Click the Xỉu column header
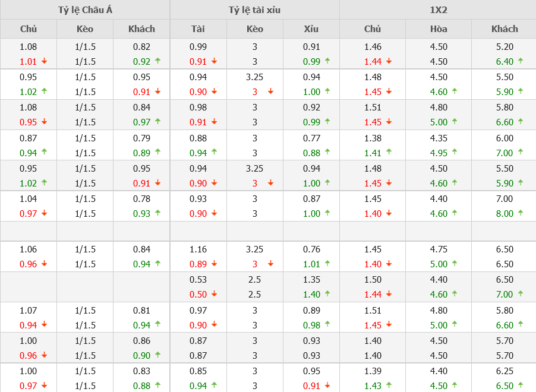The height and width of the screenshot is (392, 536). [x=311, y=29]
